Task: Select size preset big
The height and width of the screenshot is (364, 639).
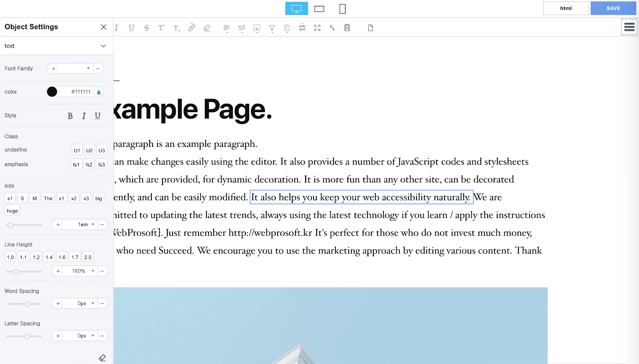Action: point(99,198)
